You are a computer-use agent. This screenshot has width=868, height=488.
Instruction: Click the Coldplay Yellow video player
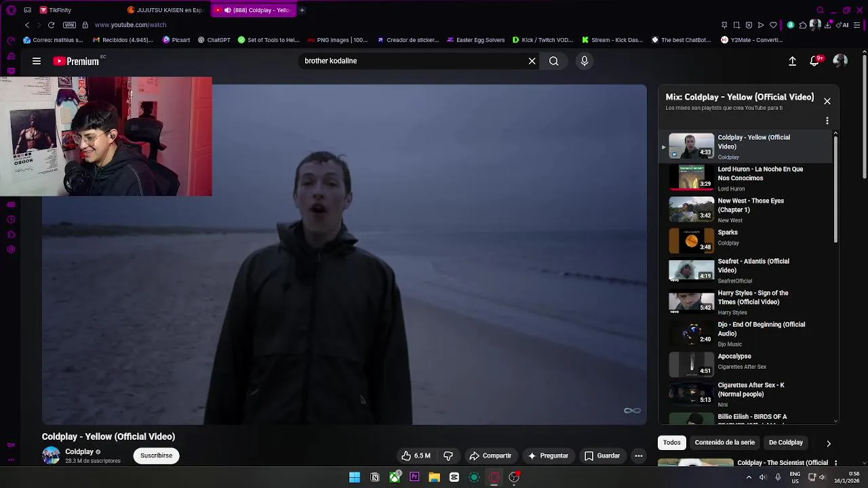click(x=344, y=255)
